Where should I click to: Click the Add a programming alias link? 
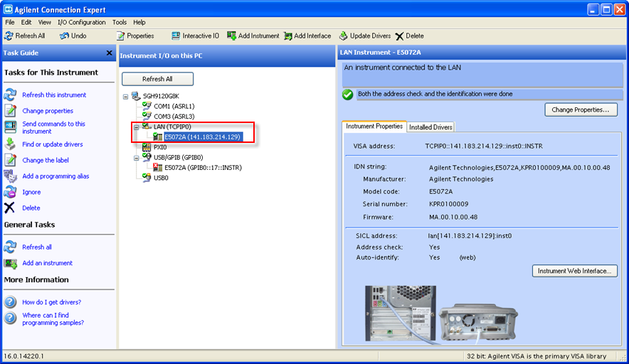(55, 176)
